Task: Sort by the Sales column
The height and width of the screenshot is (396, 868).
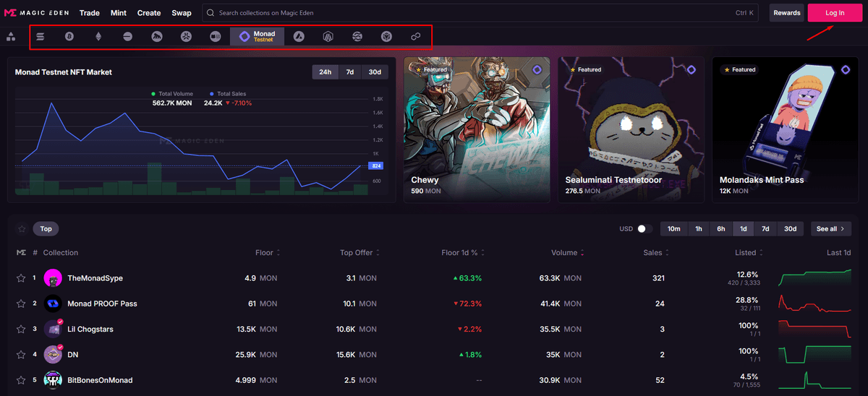Action: (656, 253)
